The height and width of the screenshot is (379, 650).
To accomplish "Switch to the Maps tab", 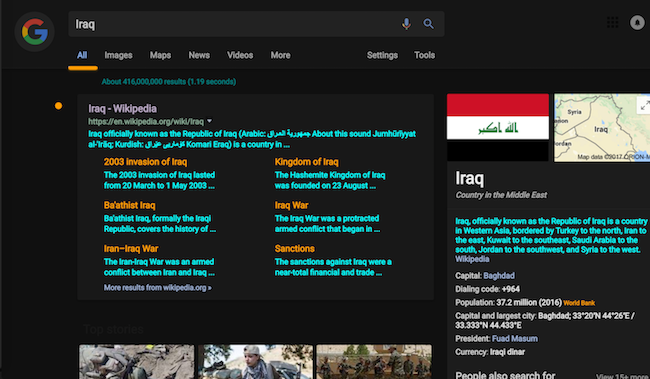I will coord(160,55).
